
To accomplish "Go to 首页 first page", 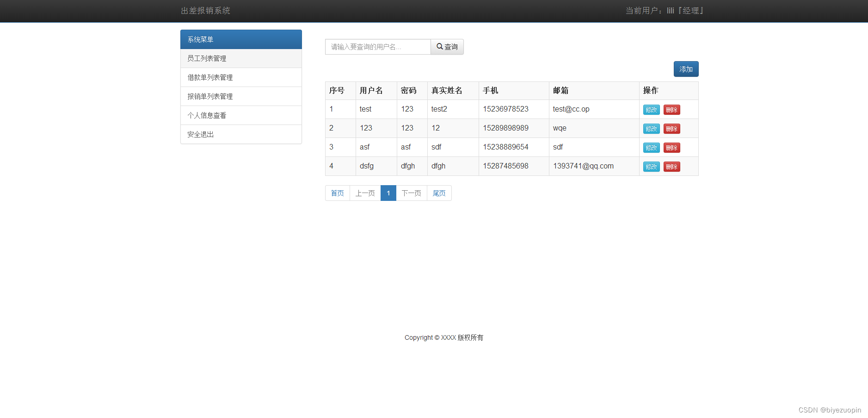I will [338, 193].
